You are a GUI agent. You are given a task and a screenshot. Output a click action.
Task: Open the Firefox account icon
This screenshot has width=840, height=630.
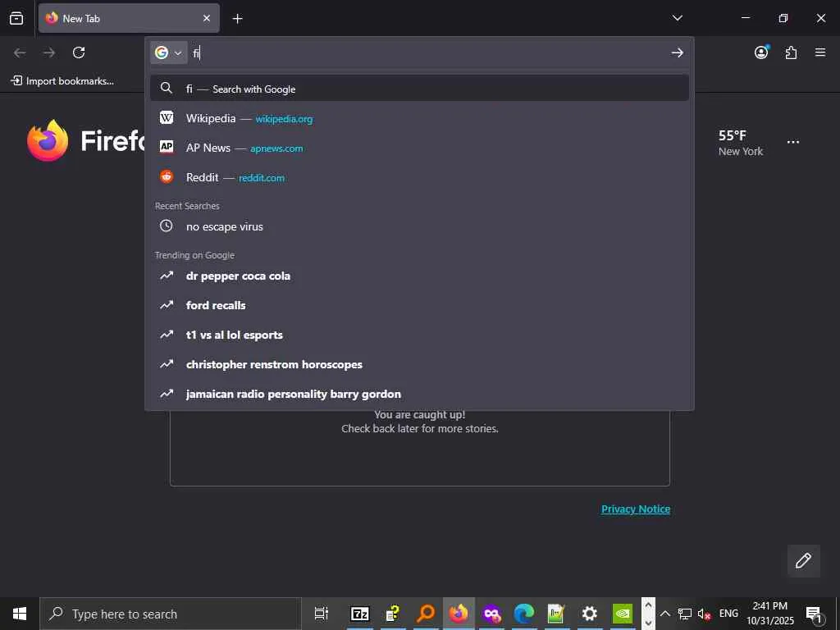coord(761,52)
